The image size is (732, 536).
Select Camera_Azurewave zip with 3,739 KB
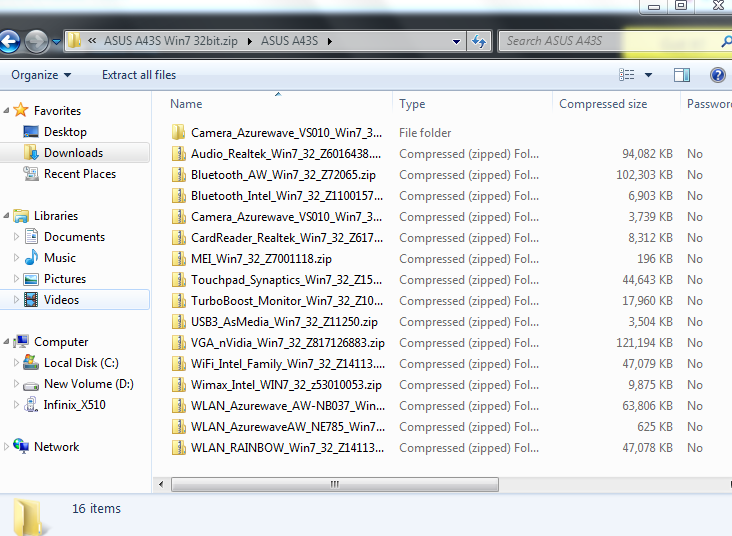click(178, 217)
